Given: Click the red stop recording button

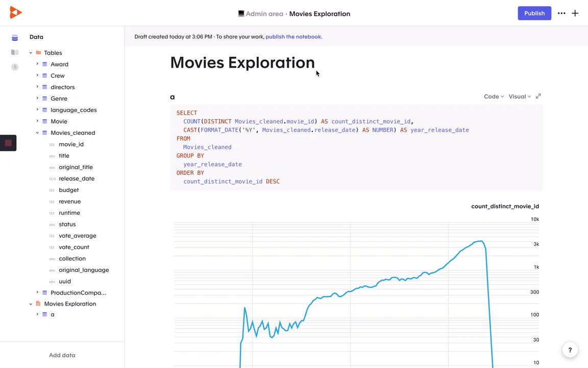Looking at the screenshot, I should coord(8,143).
